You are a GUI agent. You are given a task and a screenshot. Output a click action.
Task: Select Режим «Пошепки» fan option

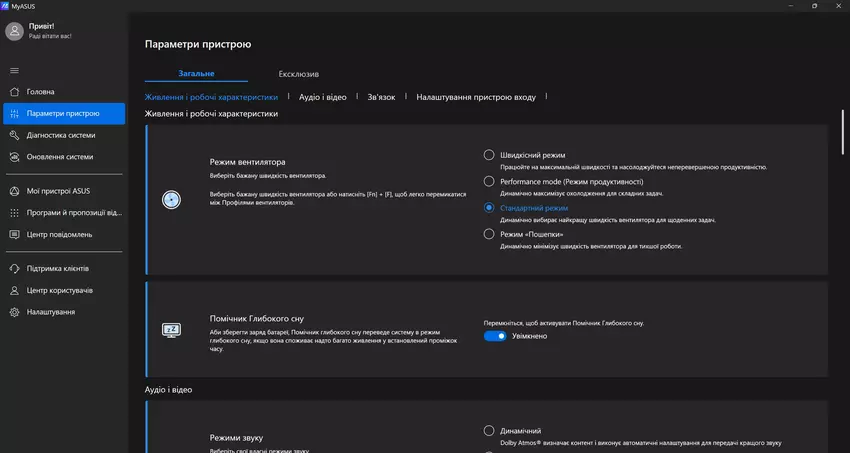coord(489,234)
